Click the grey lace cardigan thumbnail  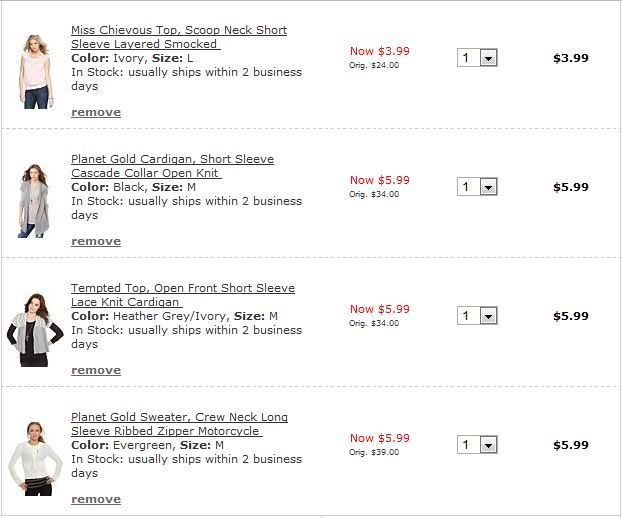[34, 330]
